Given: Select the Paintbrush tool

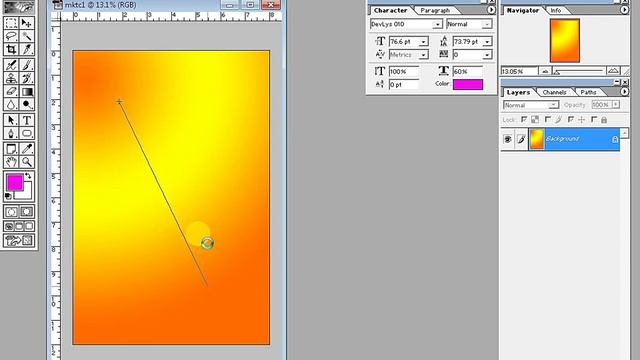Looking at the screenshot, I should [x=27, y=65].
